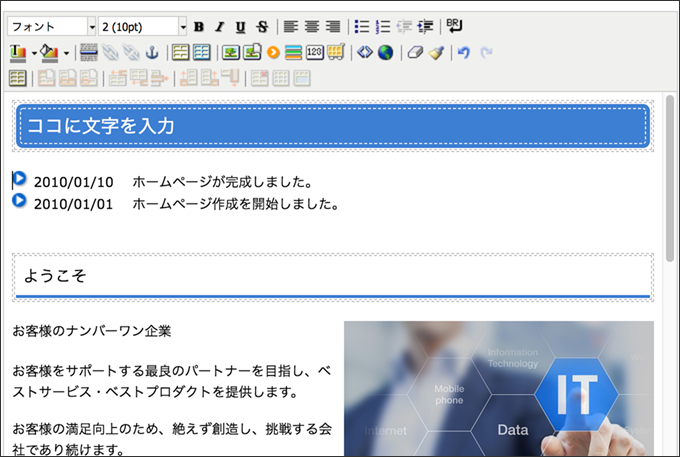
Task: Center align the text
Action: coord(311,27)
